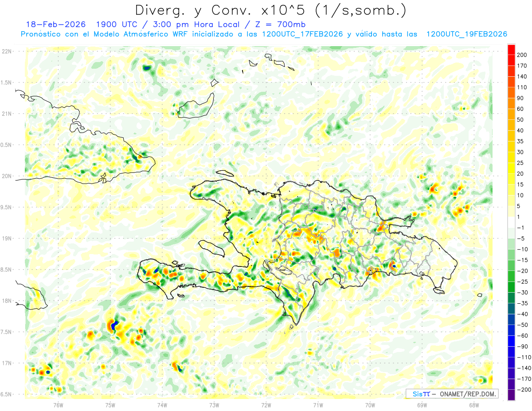The width and height of the screenshot is (532, 411).
Task: Click the positive "50" colorbar value
Action: 520,120
